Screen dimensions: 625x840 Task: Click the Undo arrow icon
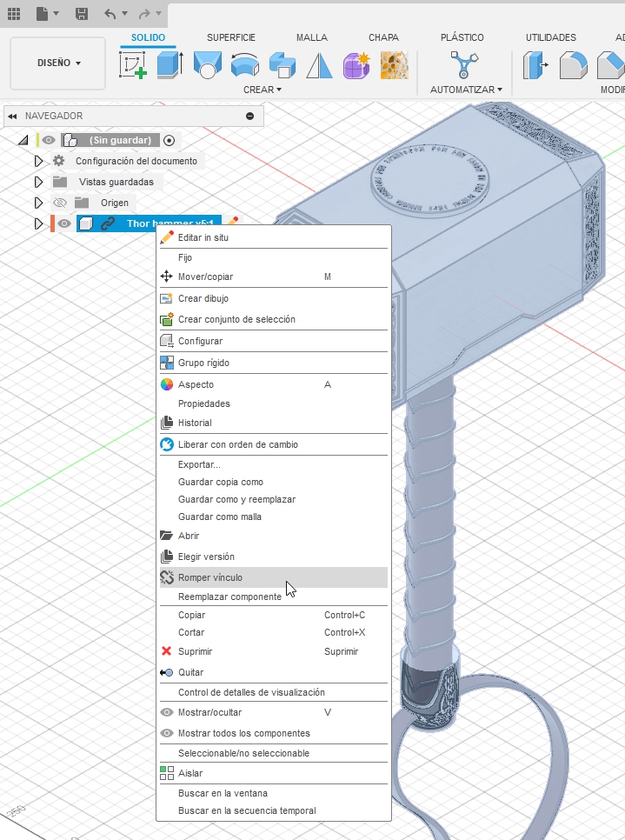(110, 14)
